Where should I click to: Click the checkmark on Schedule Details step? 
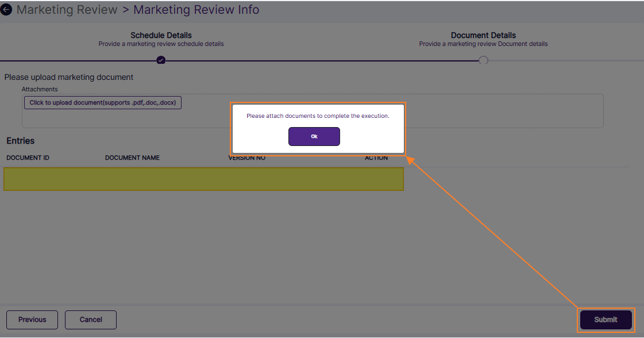[x=161, y=60]
